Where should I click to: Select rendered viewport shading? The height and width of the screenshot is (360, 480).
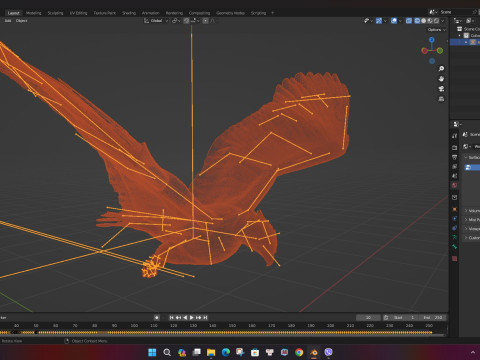(436, 21)
